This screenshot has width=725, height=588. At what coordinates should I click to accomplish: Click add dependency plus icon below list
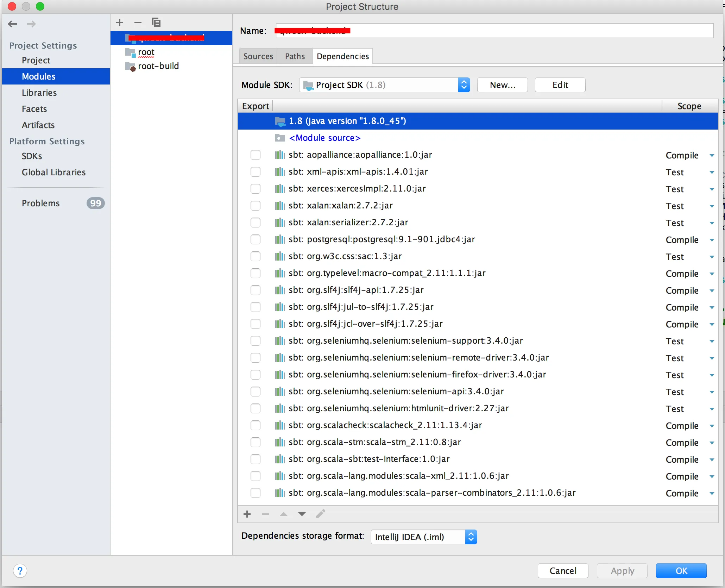(247, 514)
